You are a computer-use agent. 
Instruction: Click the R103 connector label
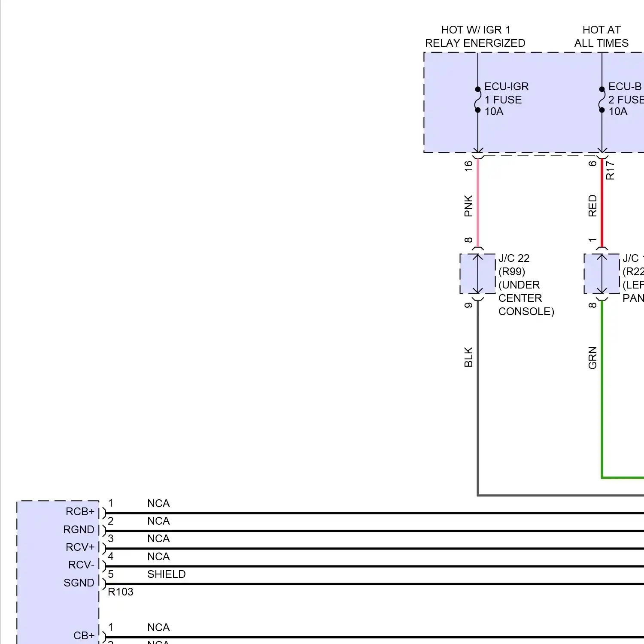(x=121, y=592)
